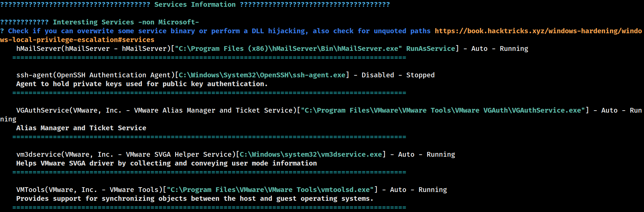Click 'Alias Manager and Ticket Service' description line
The height and width of the screenshot is (212, 644).
tap(81, 128)
